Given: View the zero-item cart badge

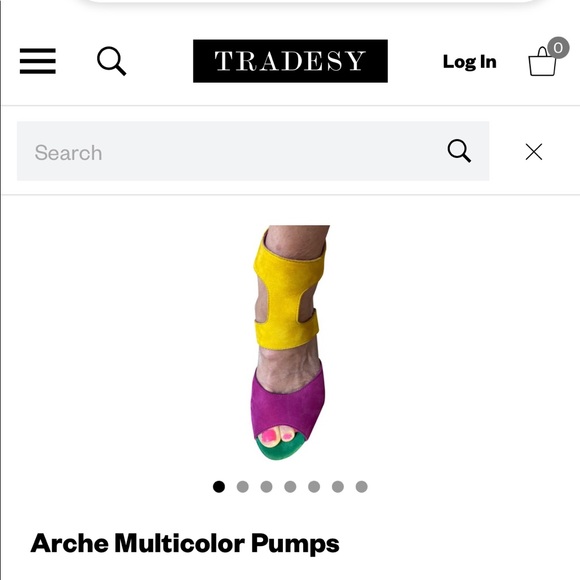Looking at the screenshot, I should pyautogui.click(x=558, y=48).
